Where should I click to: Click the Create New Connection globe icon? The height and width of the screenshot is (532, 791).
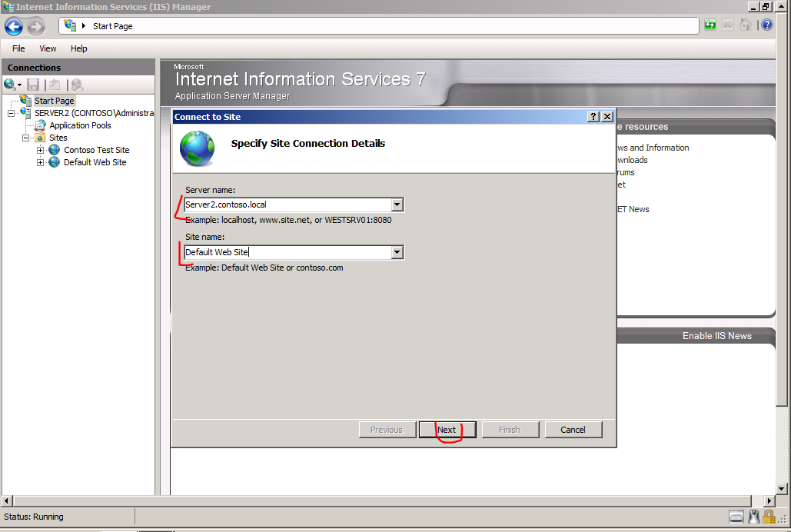(x=9, y=85)
